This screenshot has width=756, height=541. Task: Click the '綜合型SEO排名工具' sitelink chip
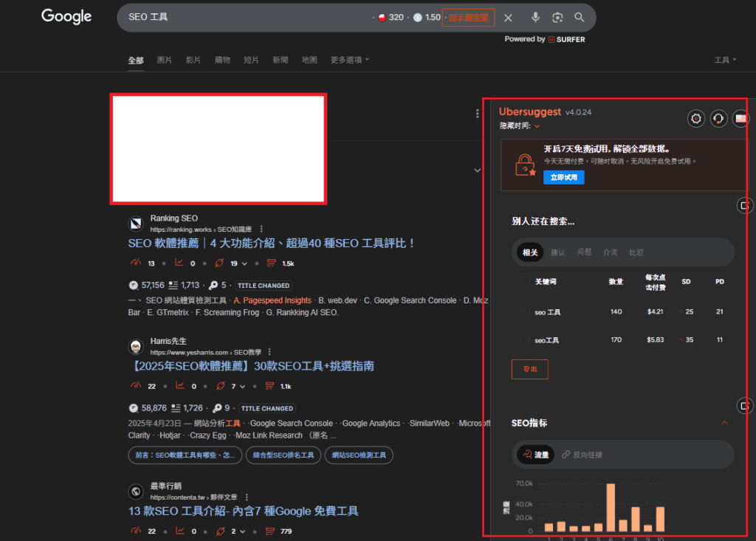point(283,455)
